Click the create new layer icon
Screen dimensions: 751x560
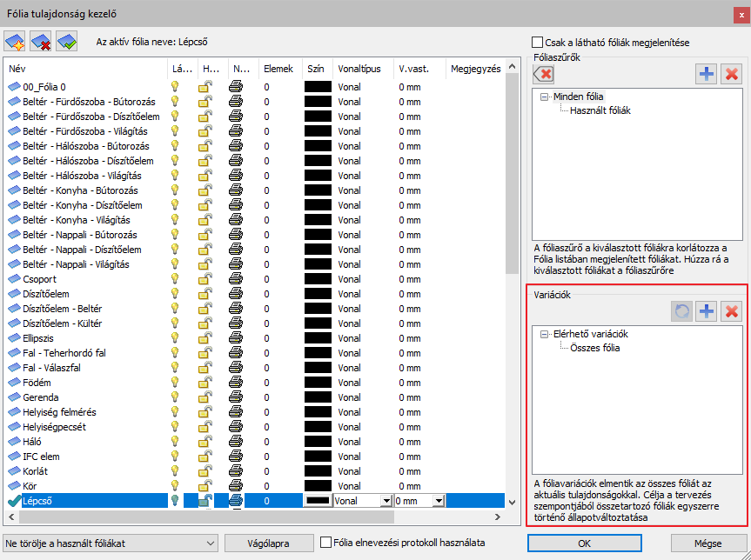click(15, 41)
